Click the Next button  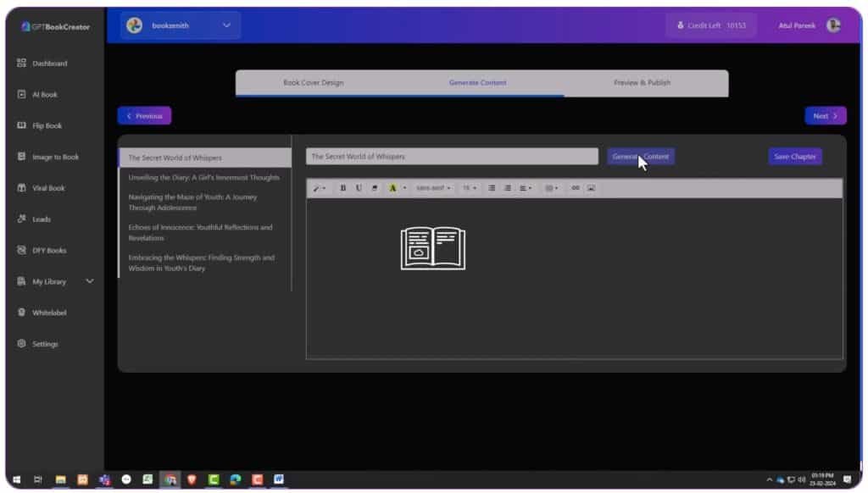click(x=826, y=116)
